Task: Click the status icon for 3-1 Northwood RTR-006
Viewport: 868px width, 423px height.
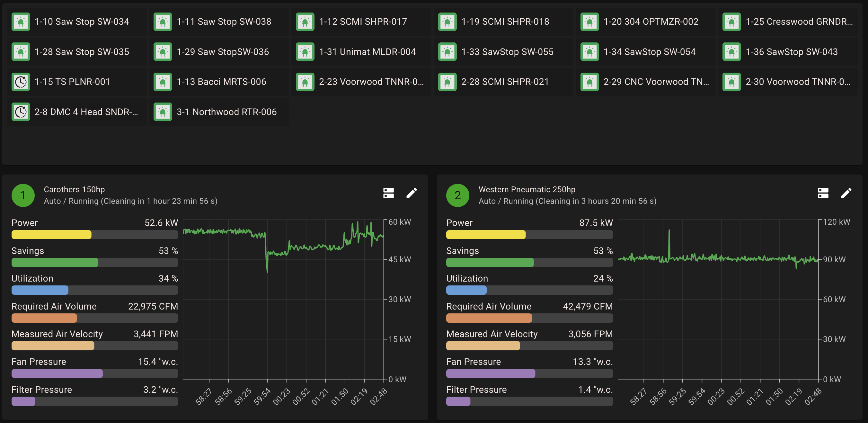Action: [163, 112]
